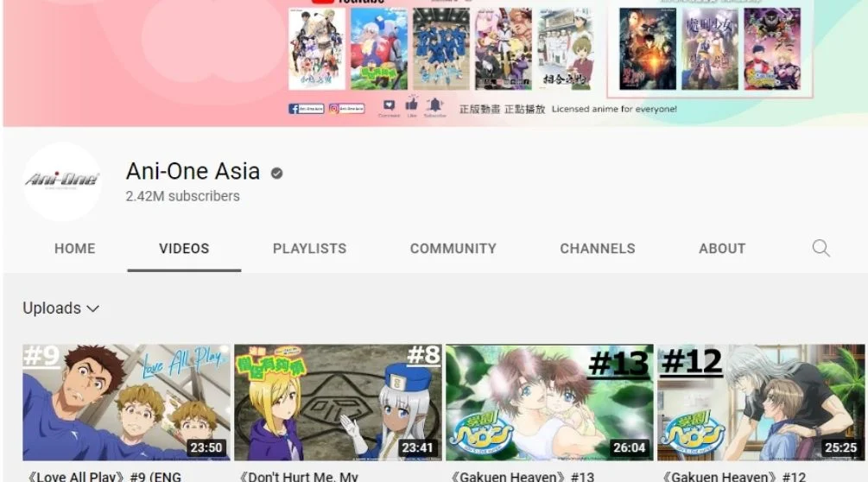868x482 pixels.
Task: Open the Instagram link in the banner
Action: [347, 109]
